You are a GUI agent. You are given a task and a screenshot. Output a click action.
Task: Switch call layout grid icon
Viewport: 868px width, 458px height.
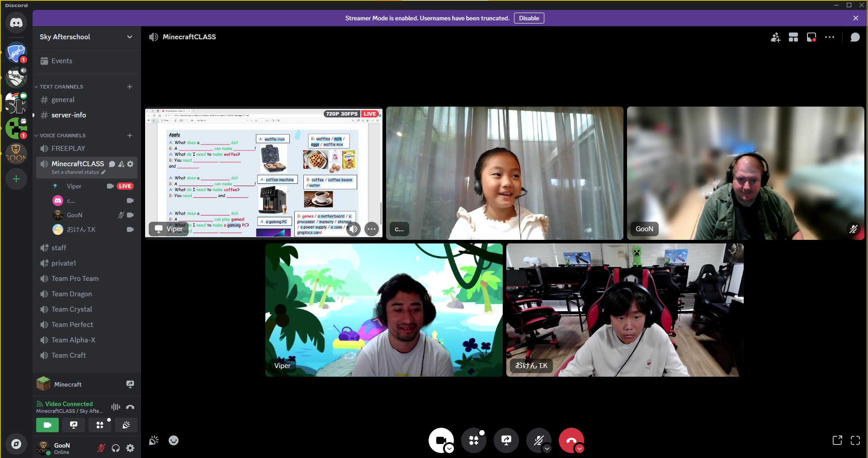793,37
